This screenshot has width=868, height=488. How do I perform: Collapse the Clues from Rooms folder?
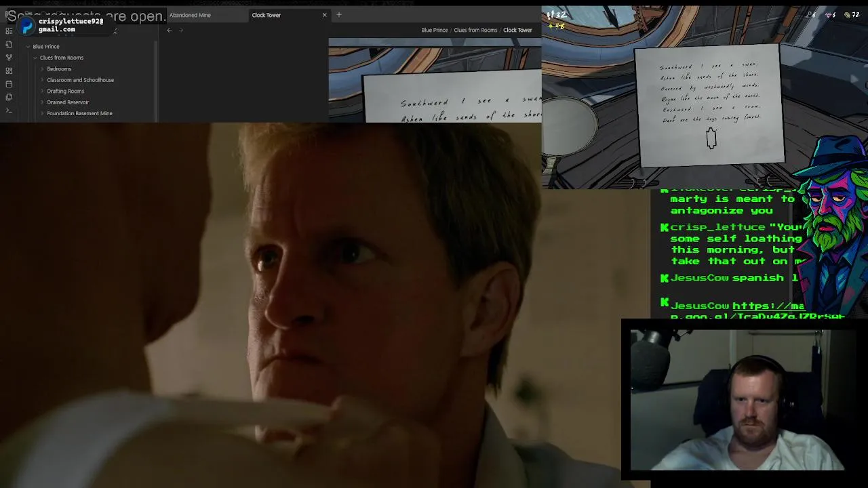[35, 58]
